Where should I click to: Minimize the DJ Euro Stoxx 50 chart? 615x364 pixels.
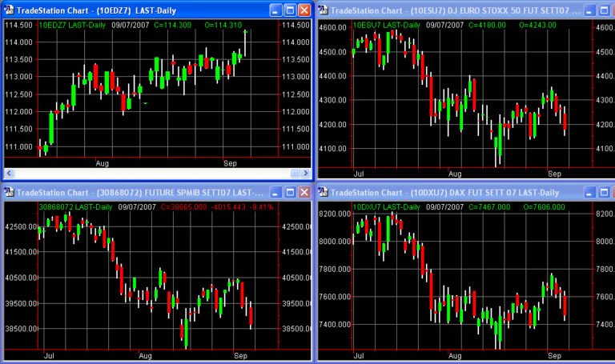[590, 10]
